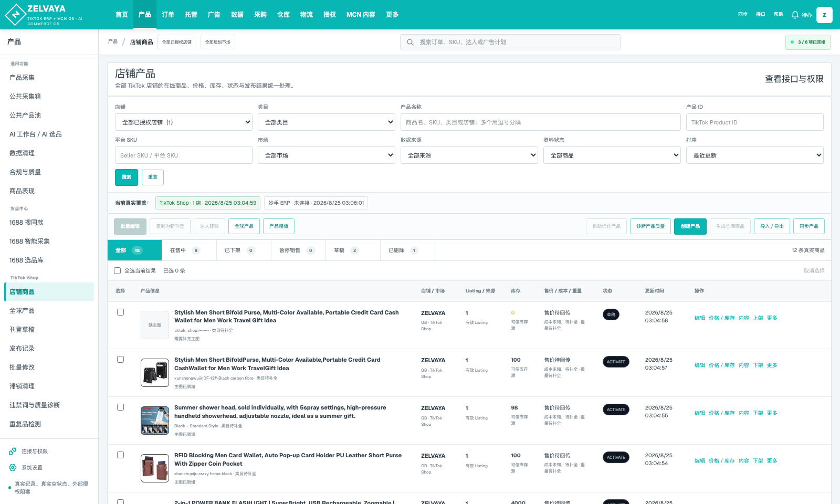The height and width of the screenshot is (504, 840).
Task: Open the 广告 top menu
Action: click(214, 15)
